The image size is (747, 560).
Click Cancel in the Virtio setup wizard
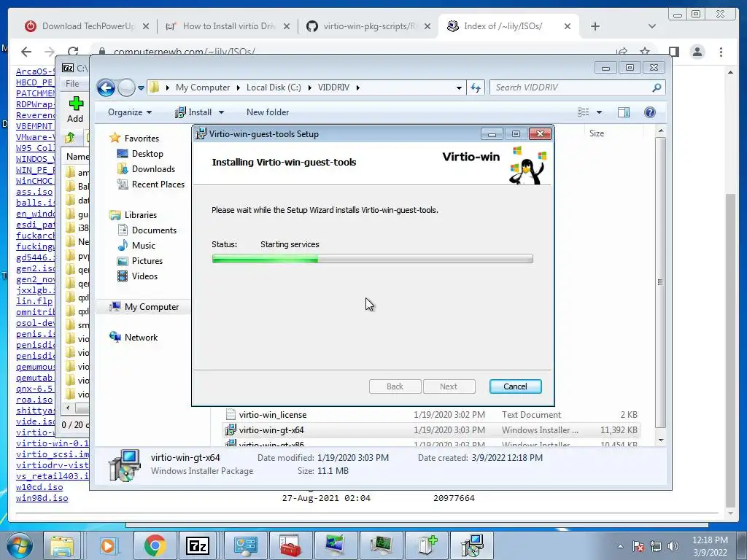(515, 386)
